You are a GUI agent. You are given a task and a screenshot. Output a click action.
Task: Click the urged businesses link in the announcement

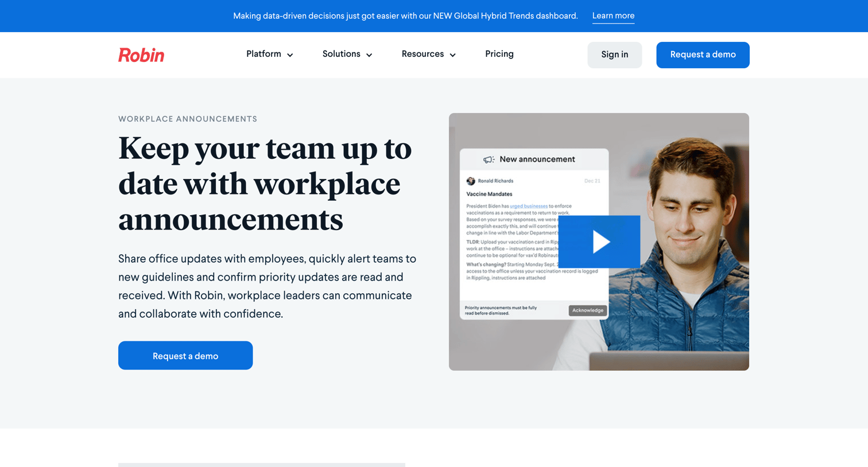click(x=529, y=206)
